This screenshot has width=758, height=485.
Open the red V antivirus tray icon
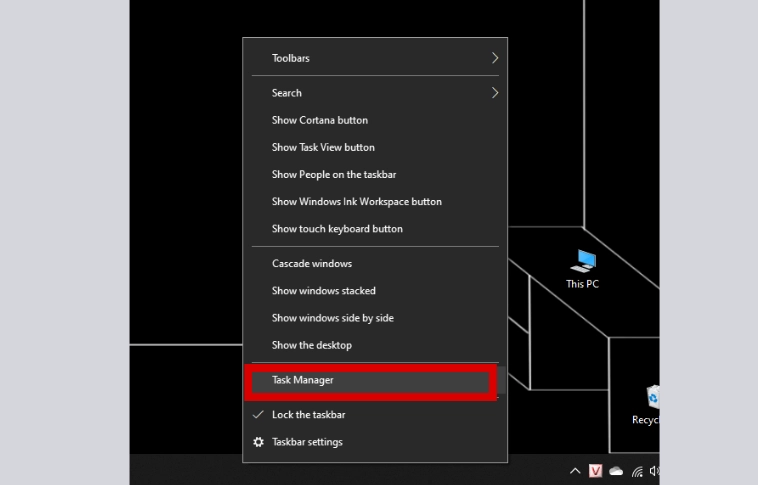(595, 470)
